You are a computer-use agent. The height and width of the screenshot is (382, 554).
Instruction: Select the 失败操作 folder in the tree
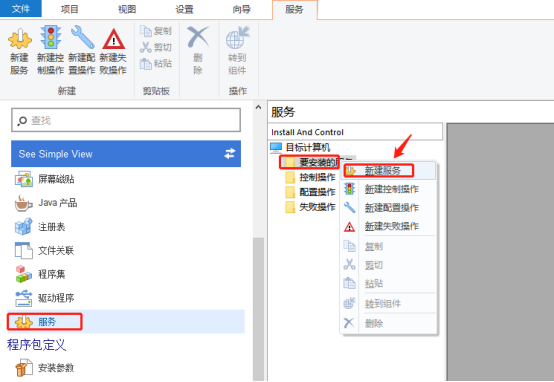pos(310,207)
